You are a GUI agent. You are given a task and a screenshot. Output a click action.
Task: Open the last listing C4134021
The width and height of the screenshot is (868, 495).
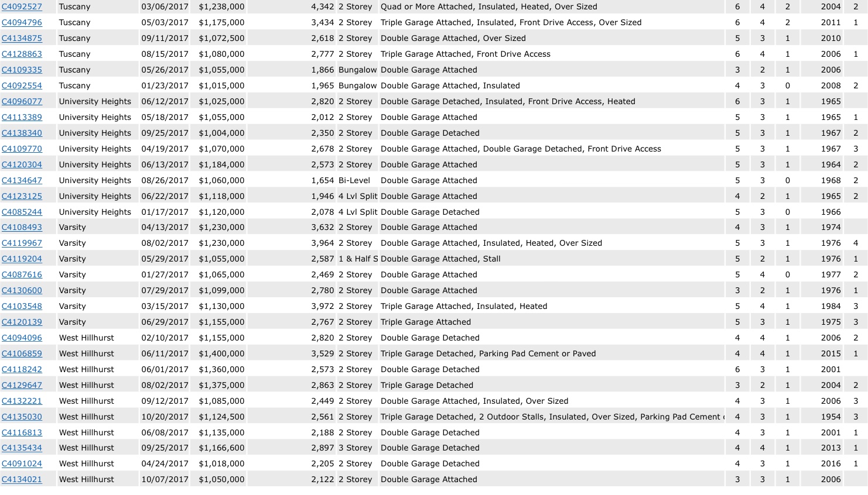[x=22, y=480]
